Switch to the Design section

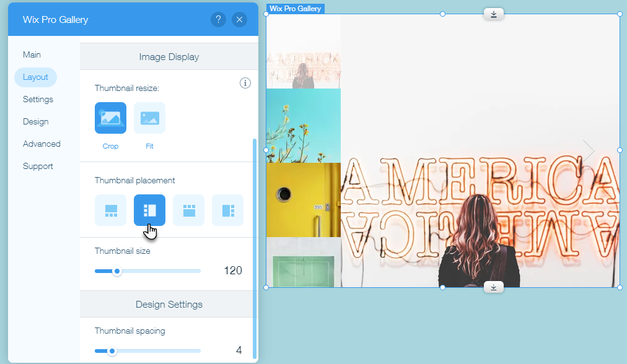point(35,121)
